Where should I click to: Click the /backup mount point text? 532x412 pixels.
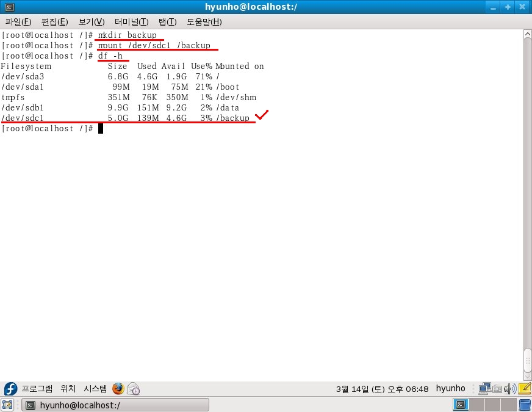pos(233,118)
